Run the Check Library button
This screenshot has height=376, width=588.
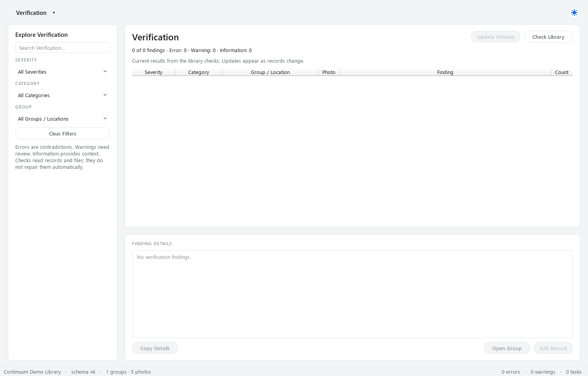click(548, 37)
